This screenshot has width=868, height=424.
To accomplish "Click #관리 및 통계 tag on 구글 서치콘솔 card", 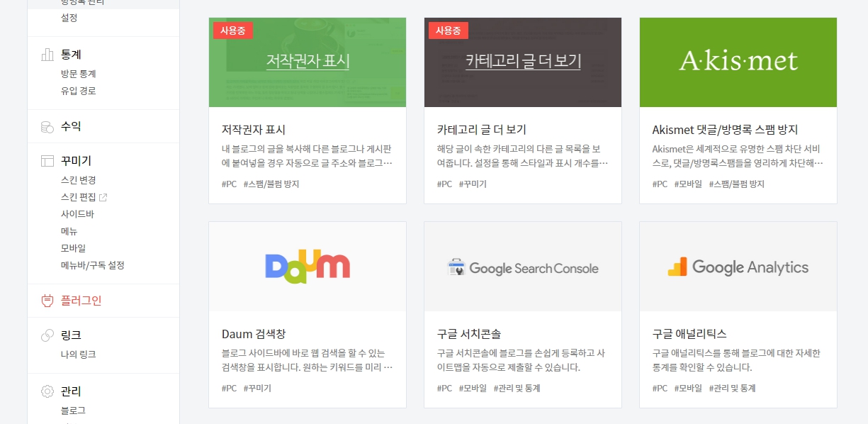I will [517, 389].
